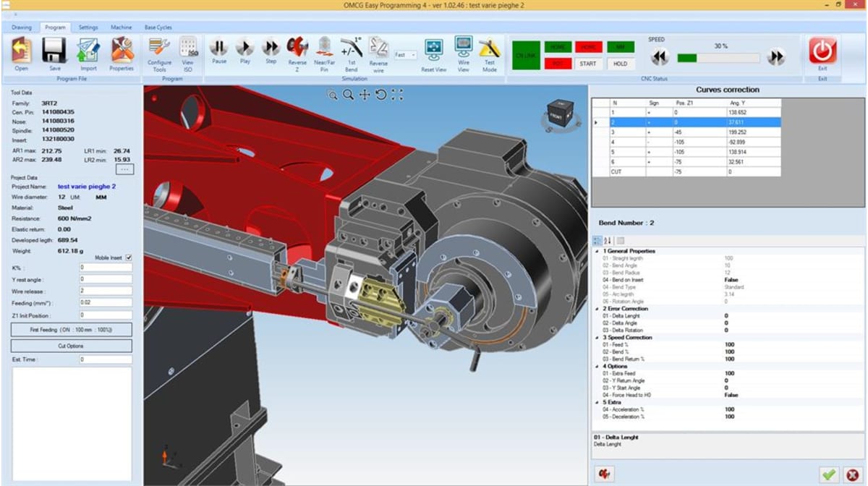Collapse 2 Error Correction group

click(597, 309)
